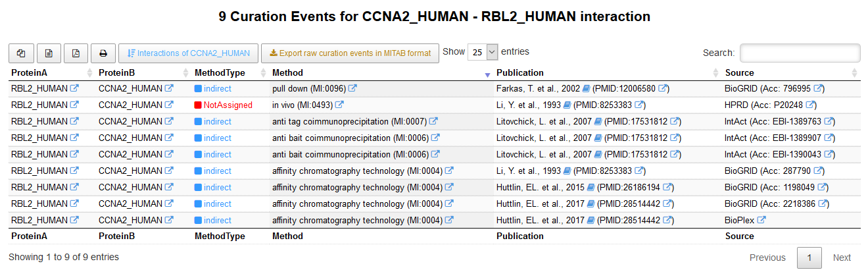Click the Next pagination link

(842, 258)
